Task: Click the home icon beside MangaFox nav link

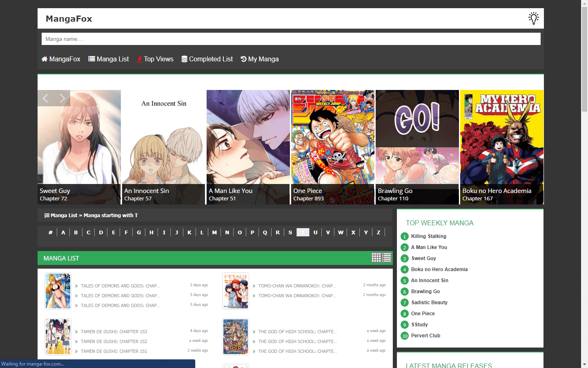Action: (x=45, y=59)
